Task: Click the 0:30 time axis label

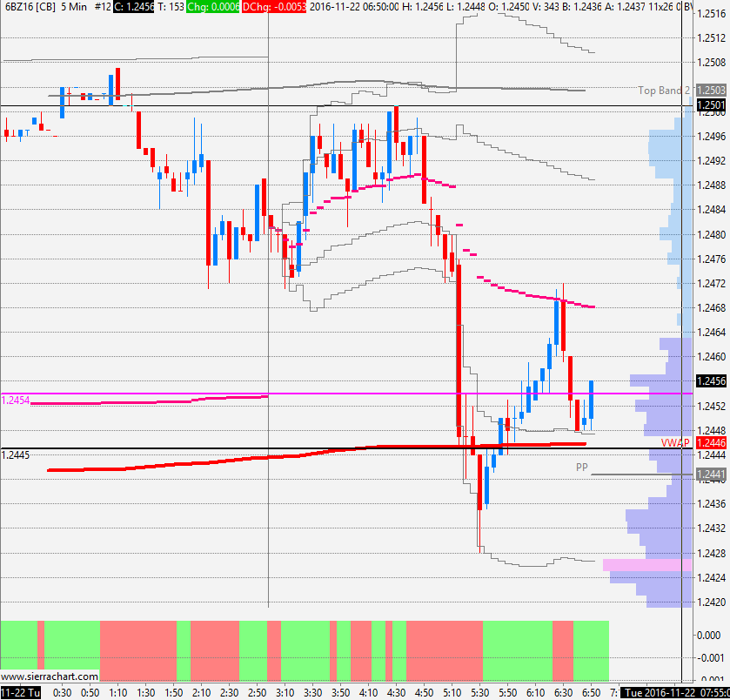Action: click(x=62, y=692)
